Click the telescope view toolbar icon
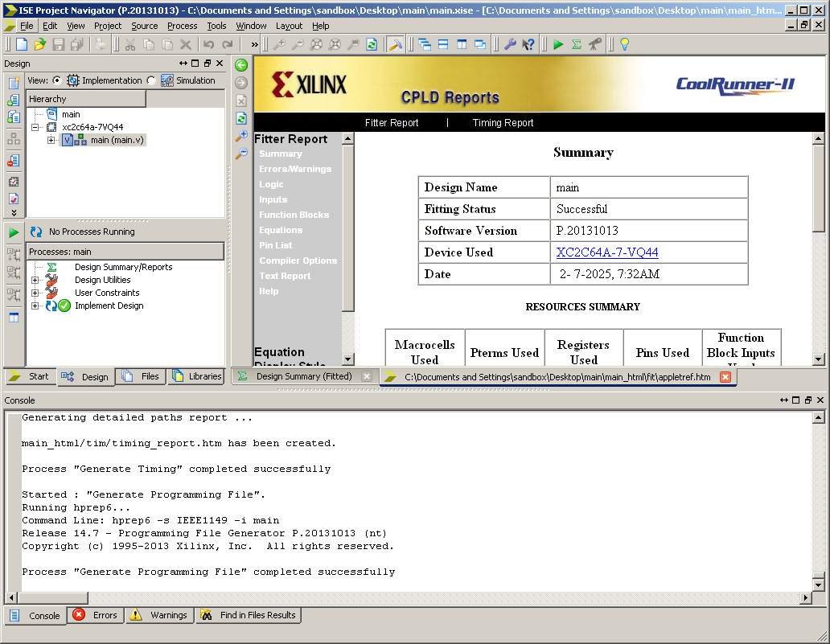The height and width of the screenshot is (644, 830). [x=595, y=44]
